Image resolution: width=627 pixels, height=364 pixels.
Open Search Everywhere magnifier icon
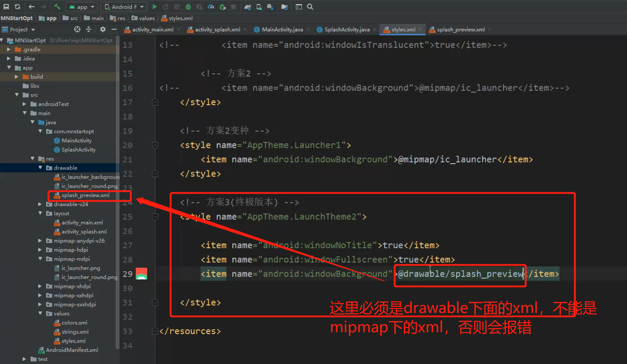point(310,7)
